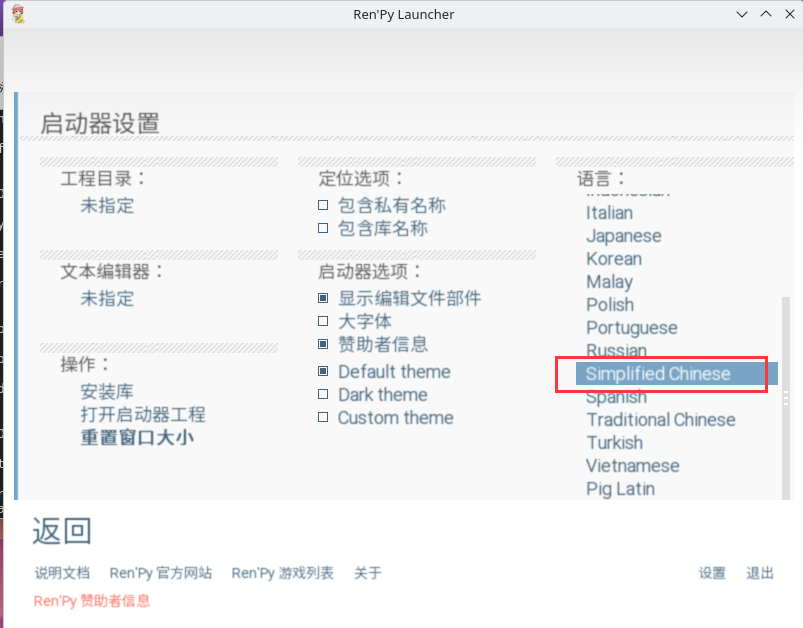
Task: Open the 说明文档 link
Action: 62,573
